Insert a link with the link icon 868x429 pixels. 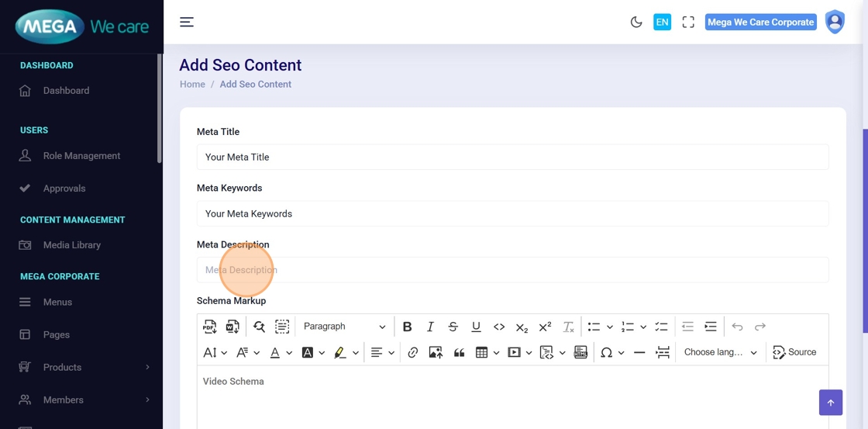point(413,352)
